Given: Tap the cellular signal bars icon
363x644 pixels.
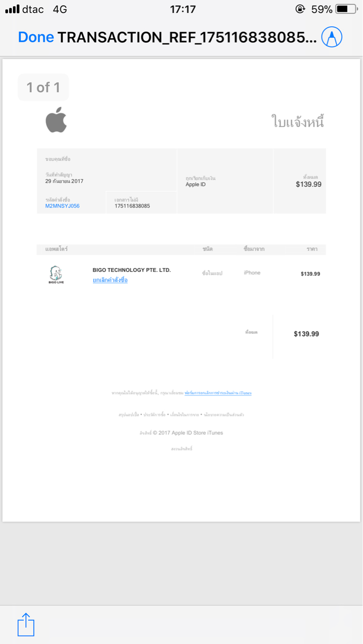Looking at the screenshot, I should click(12, 9).
